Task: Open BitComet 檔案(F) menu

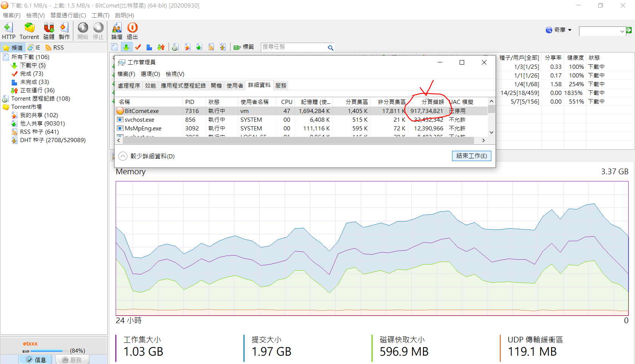Action: point(12,15)
